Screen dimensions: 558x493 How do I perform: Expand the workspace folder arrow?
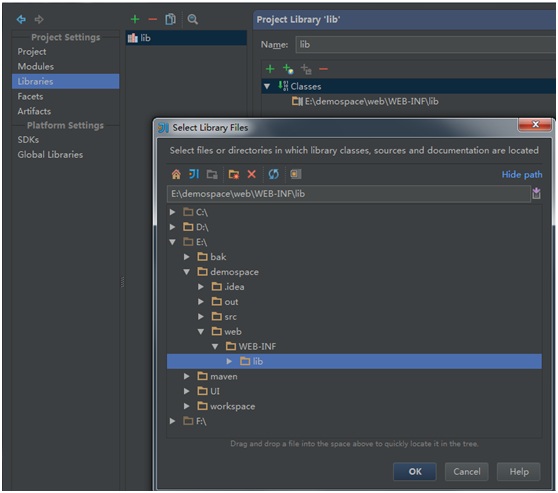[187, 407]
